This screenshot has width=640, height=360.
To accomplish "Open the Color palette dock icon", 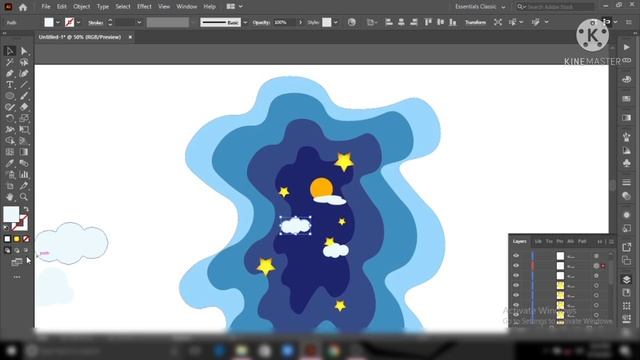I will tap(627, 79).
